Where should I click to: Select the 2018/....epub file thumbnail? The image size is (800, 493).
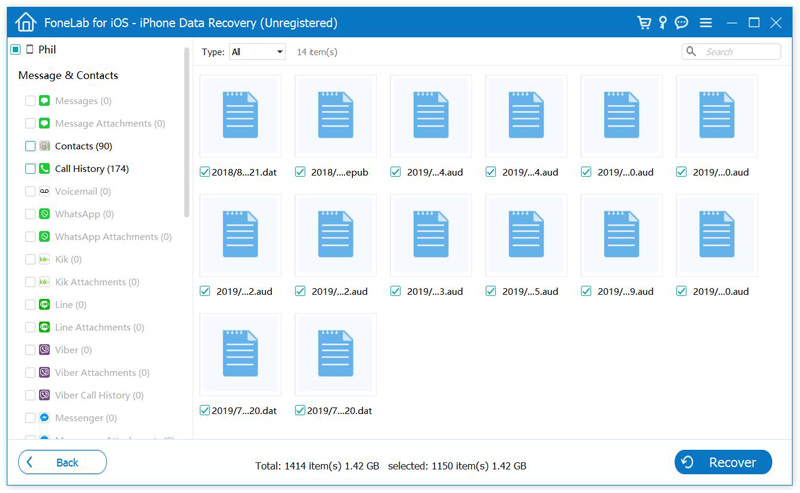(336, 116)
